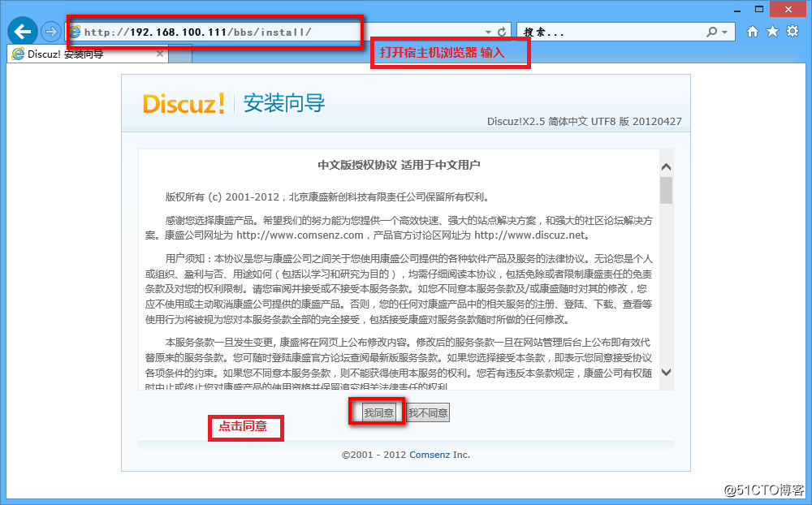Open the Favorites star icon

(x=772, y=32)
